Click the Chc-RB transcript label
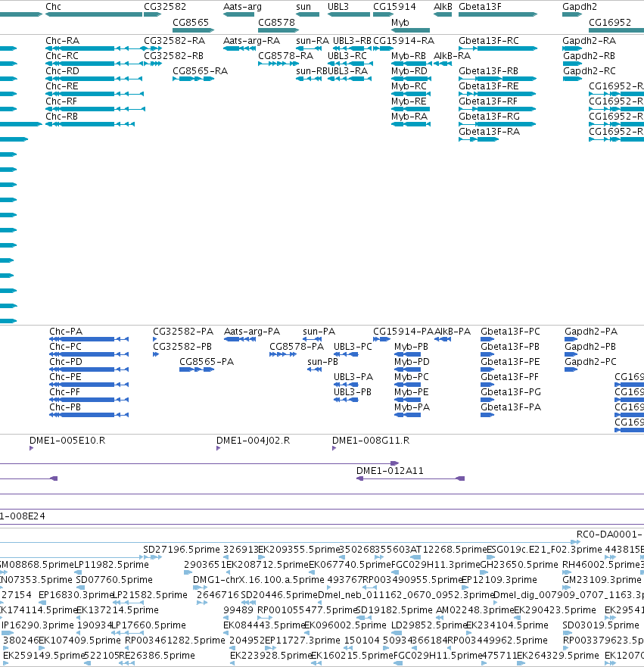 pyautogui.click(x=61, y=117)
